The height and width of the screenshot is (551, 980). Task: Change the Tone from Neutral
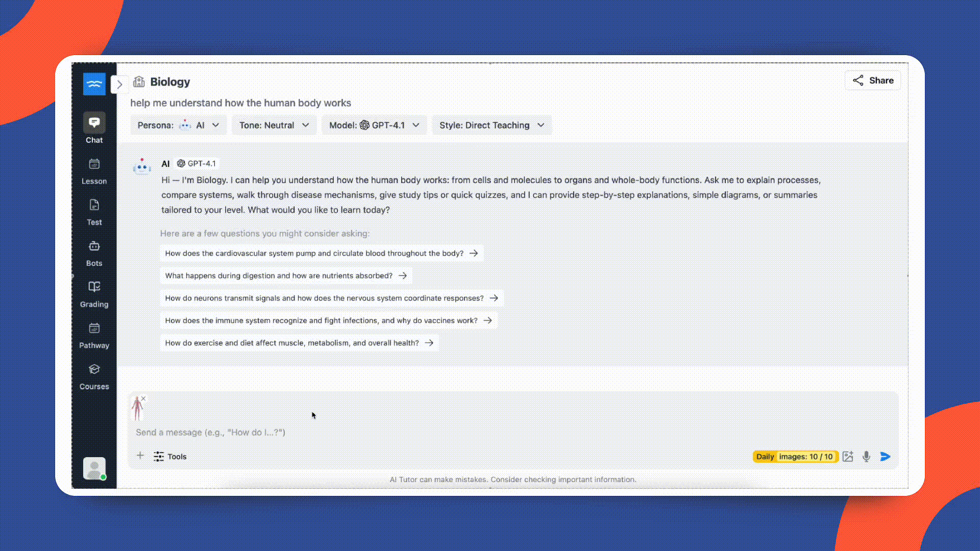click(x=274, y=125)
